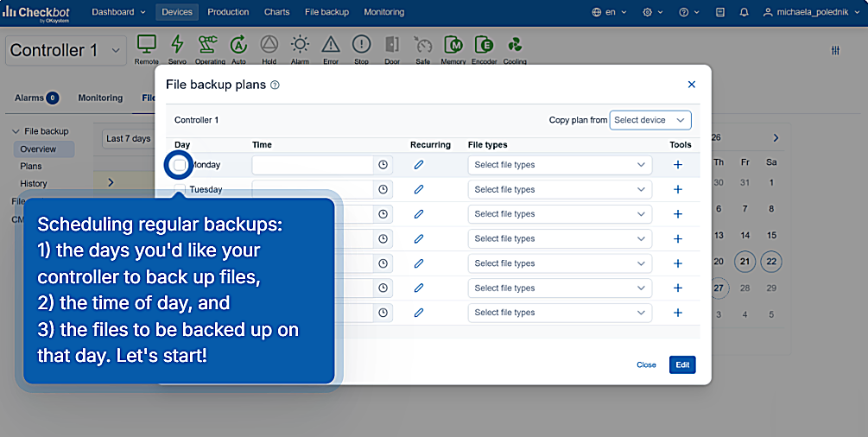
Task: Edit Monday recurring with pencil icon
Action: pos(419,164)
